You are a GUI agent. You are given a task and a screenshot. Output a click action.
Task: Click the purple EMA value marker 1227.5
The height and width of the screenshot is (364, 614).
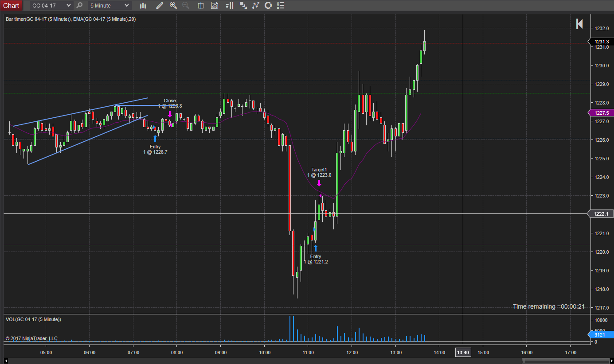point(601,113)
